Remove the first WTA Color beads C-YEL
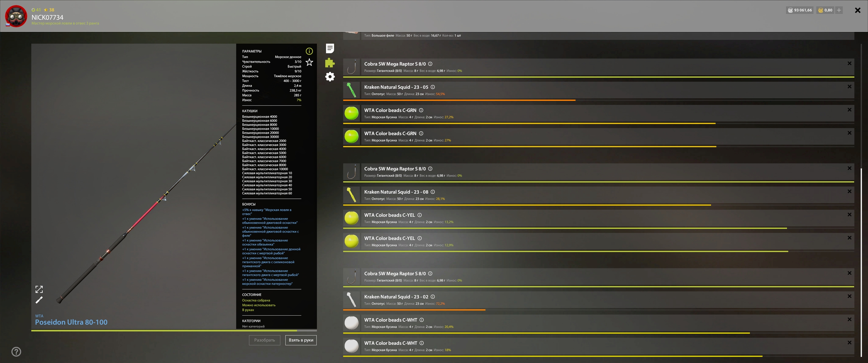This screenshot has height=363, width=868. tap(849, 215)
